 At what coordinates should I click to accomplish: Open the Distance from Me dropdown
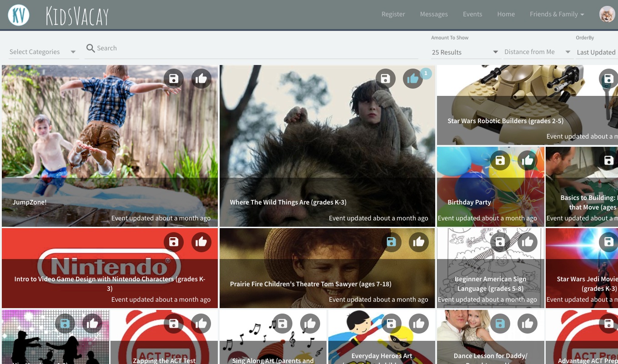tap(538, 52)
